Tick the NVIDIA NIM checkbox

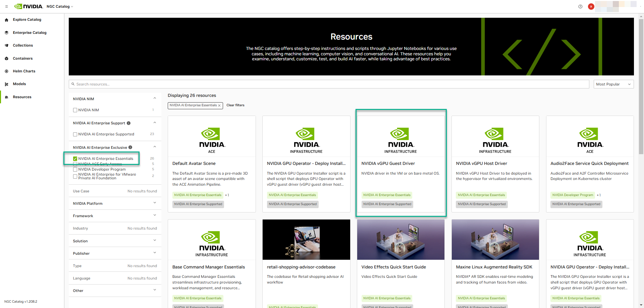tap(75, 110)
